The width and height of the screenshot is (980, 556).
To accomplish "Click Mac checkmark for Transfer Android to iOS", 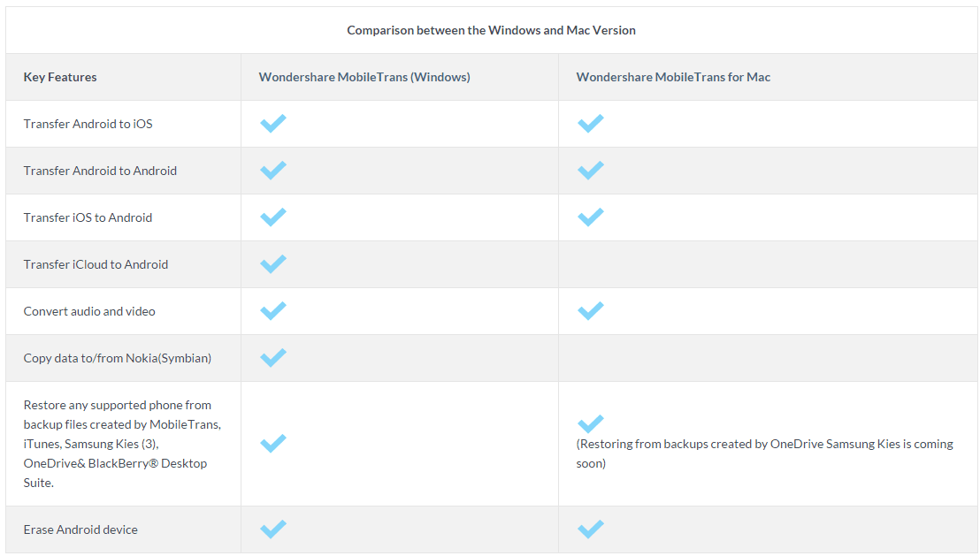I will 590,124.
